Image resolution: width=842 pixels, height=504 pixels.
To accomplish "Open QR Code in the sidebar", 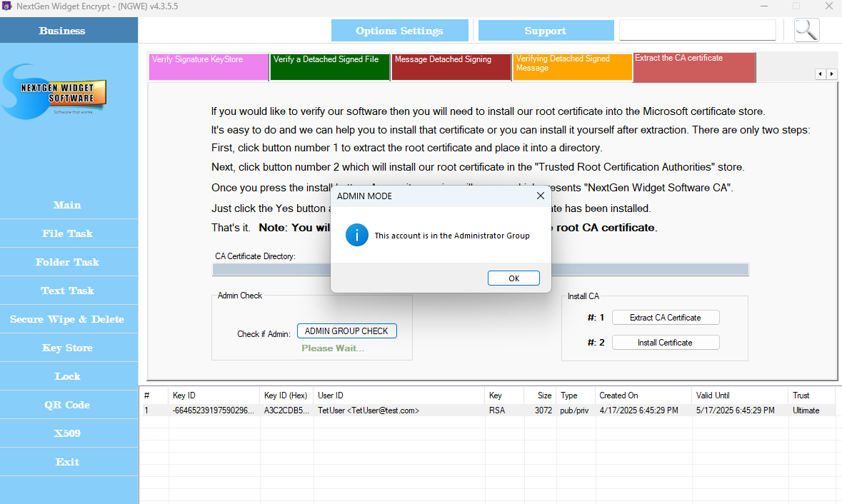I will (x=68, y=405).
